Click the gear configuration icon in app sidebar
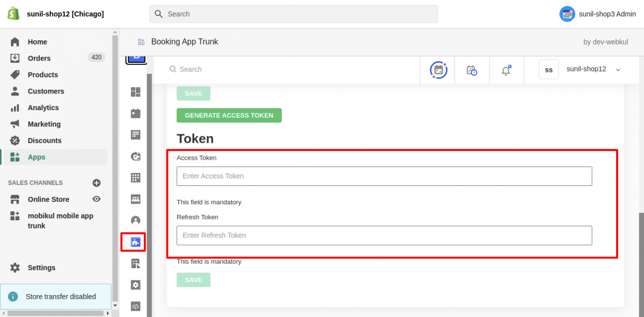The width and height of the screenshot is (644, 317). pyautogui.click(x=136, y=285)
